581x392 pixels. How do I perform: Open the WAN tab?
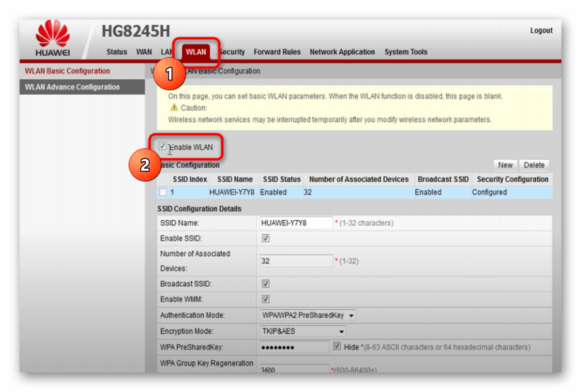pos(144,52)
